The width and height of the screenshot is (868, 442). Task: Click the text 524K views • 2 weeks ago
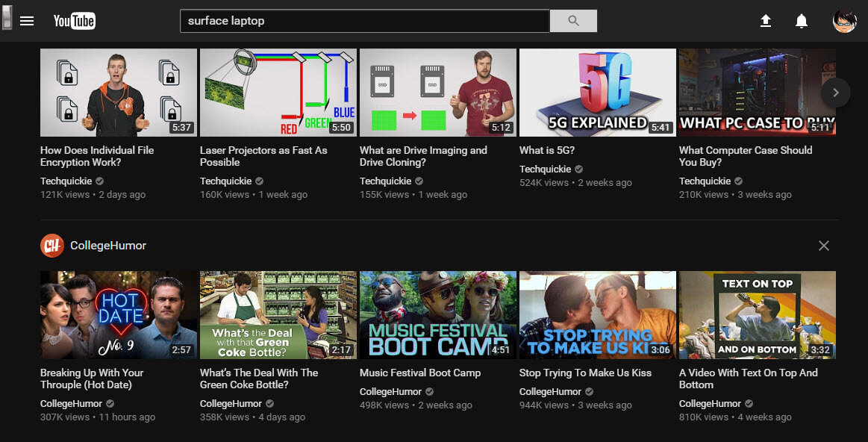(x=575, y=183)
